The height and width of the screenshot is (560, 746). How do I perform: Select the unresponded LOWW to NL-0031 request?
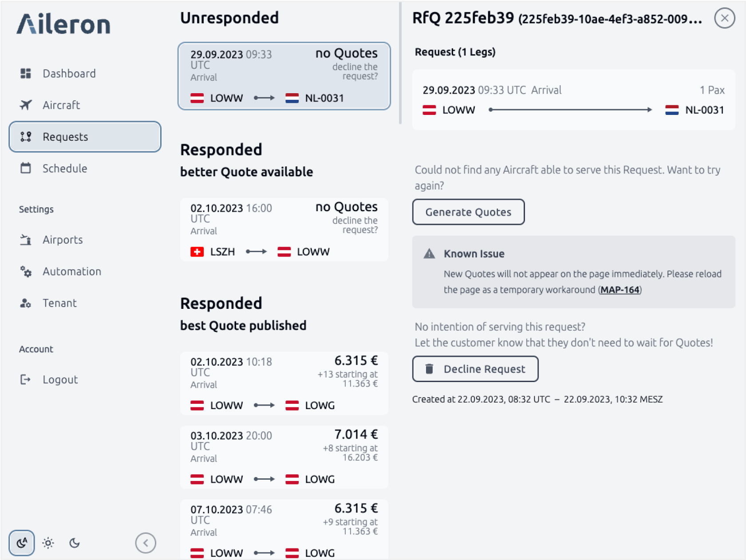(x=284, y=76)
